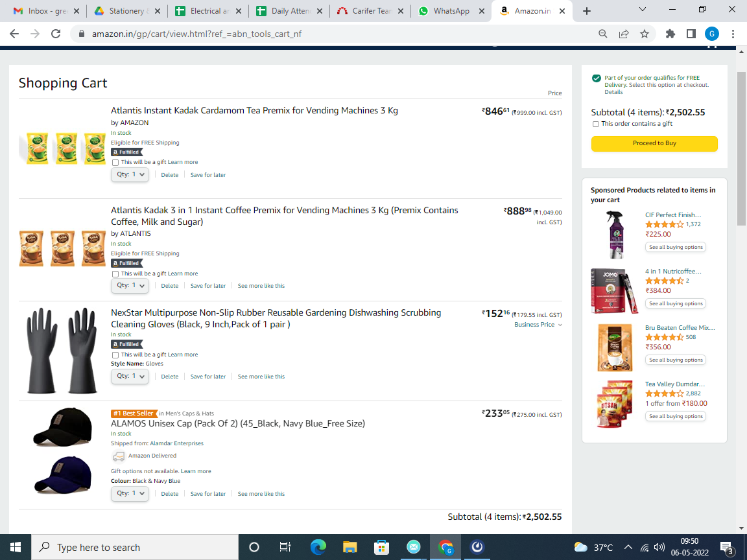This screenshot has height=560, width=747.
Task: Open the black rubber gloves product image
Action: click(62, 351)
